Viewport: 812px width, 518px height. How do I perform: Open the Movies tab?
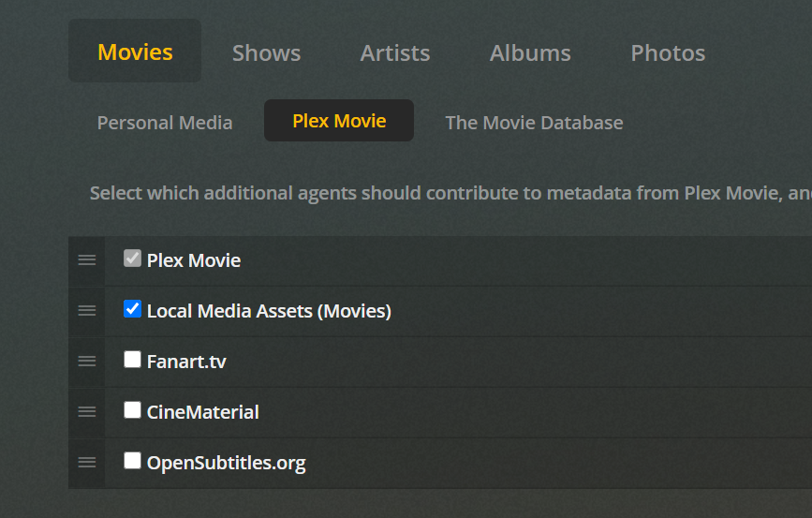click(135, 52)
